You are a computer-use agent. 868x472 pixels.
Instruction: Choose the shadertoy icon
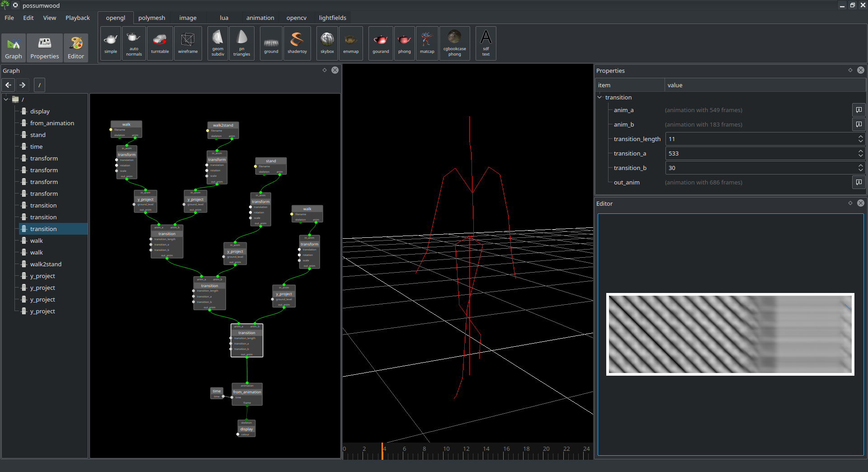click(297, 43)
